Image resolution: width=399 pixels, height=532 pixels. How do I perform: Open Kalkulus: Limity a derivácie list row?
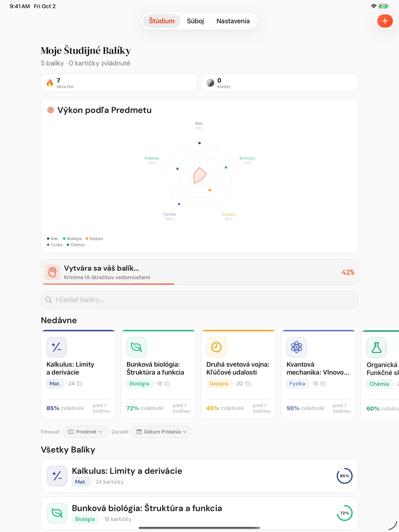point(199,476)
